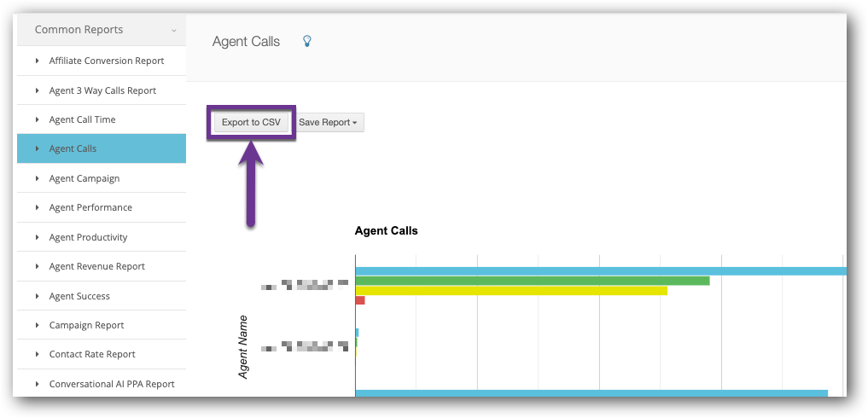The image size is (868, 418).
Task: Expand arrow next to Agent Performance
Action: point(37,207)
